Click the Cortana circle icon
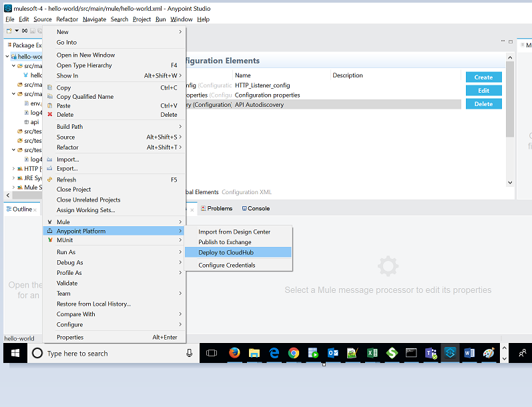The height and width of the screenshot is (407, 532). pyautogui.click(x=37, y=353)
